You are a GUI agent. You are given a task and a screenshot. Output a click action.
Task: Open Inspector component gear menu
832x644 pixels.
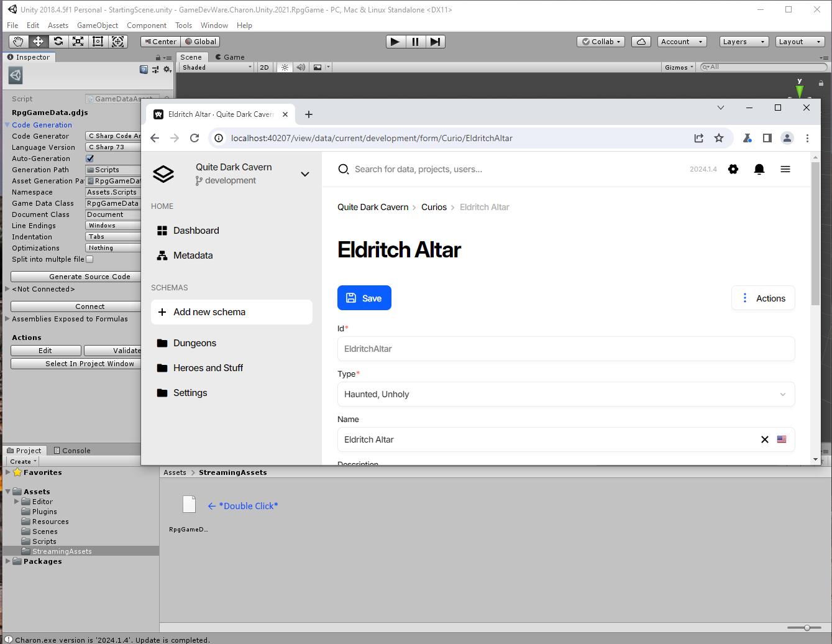coord(167,70)
